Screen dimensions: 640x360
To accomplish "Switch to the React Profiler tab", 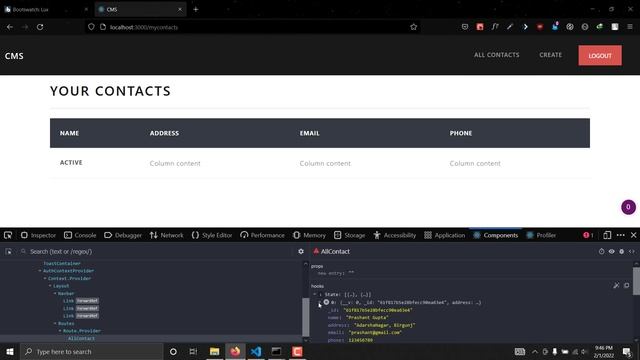I will click(x=541, y=235).
